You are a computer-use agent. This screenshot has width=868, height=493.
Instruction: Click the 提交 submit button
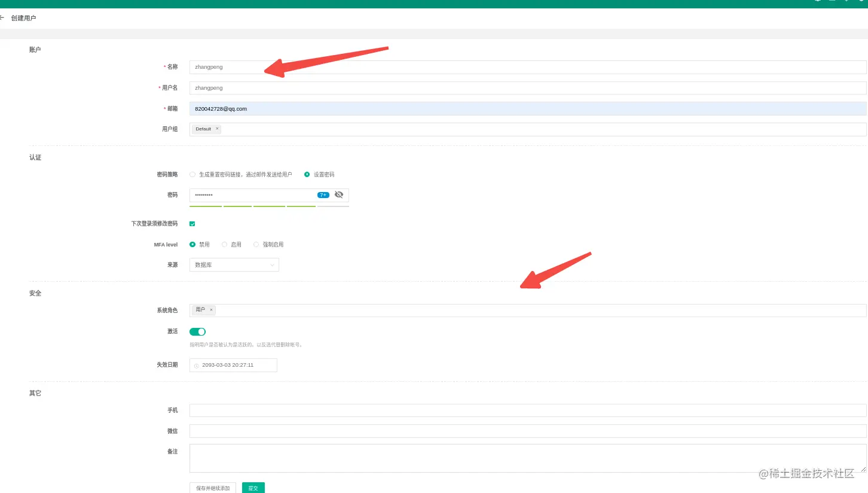[x=253, y=488]
